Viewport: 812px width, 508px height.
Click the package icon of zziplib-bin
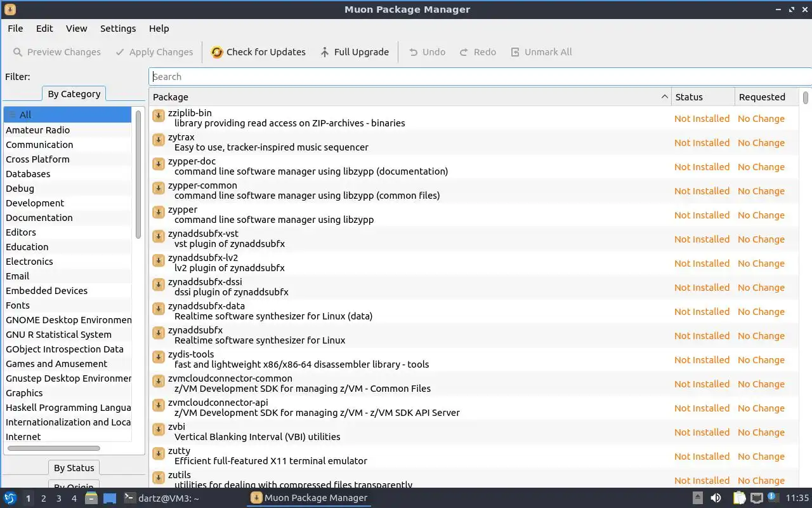click(x=159, y=116)
